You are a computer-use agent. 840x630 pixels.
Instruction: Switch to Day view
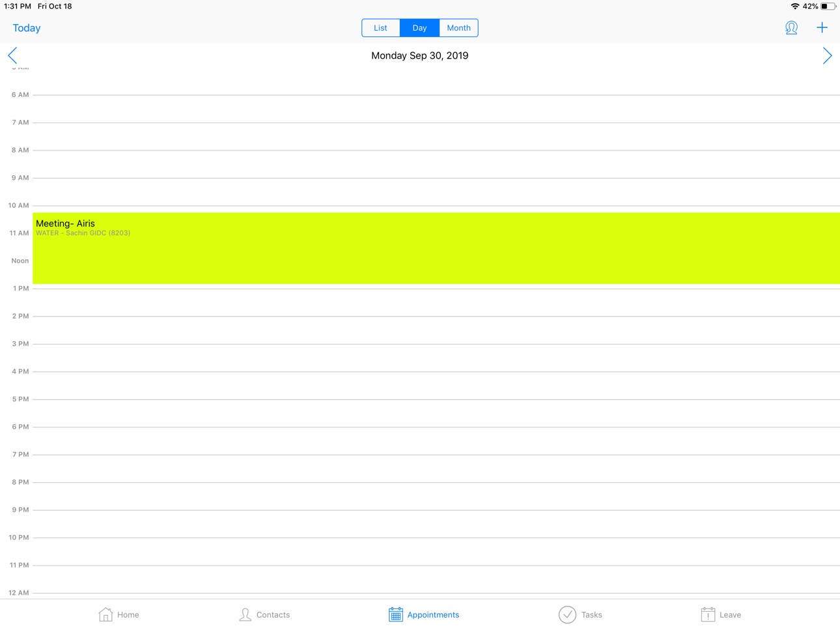(x=419, y=28)
